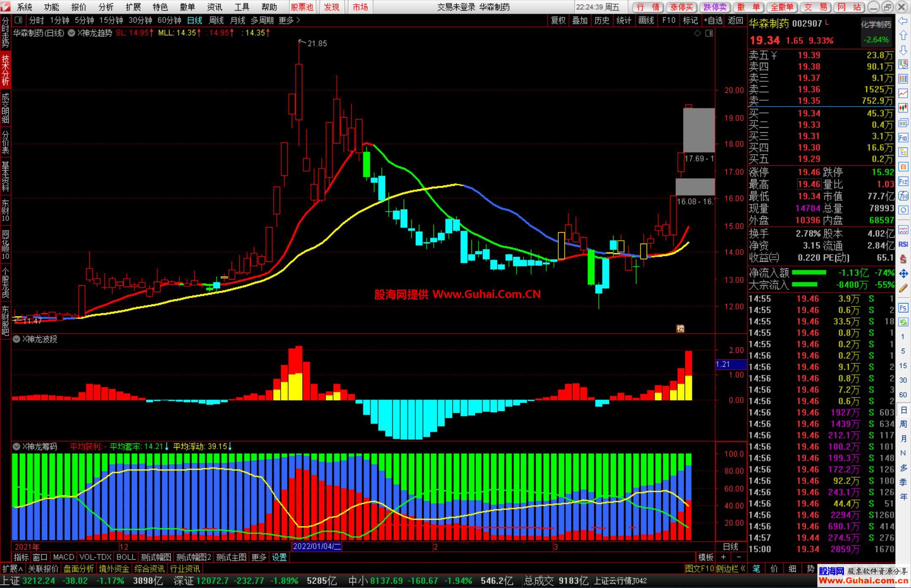The height and width of the screenshot is (588, 911).
Task: Click the minus zoom button beside 模板
Action: click(739, 557)
